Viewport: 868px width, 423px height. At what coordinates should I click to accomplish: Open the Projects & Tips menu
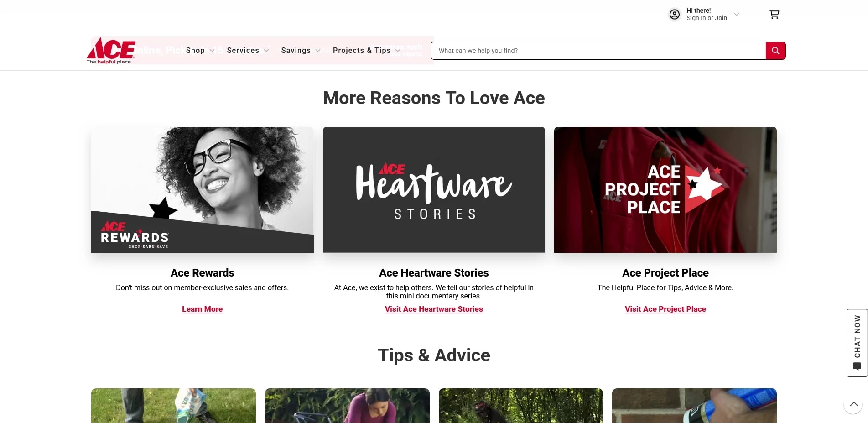click(x=362, y=50)
